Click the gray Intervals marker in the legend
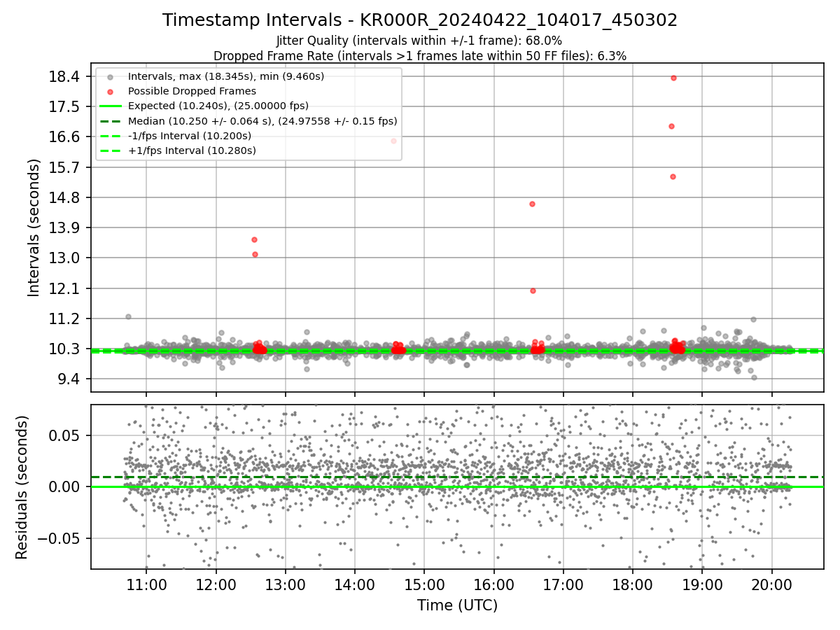 110,76
